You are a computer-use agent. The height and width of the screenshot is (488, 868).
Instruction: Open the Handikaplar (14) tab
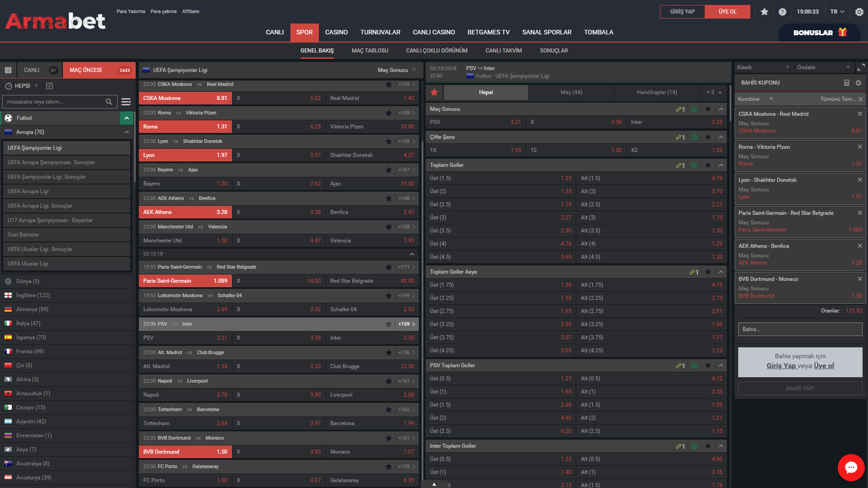coord(657,92)
